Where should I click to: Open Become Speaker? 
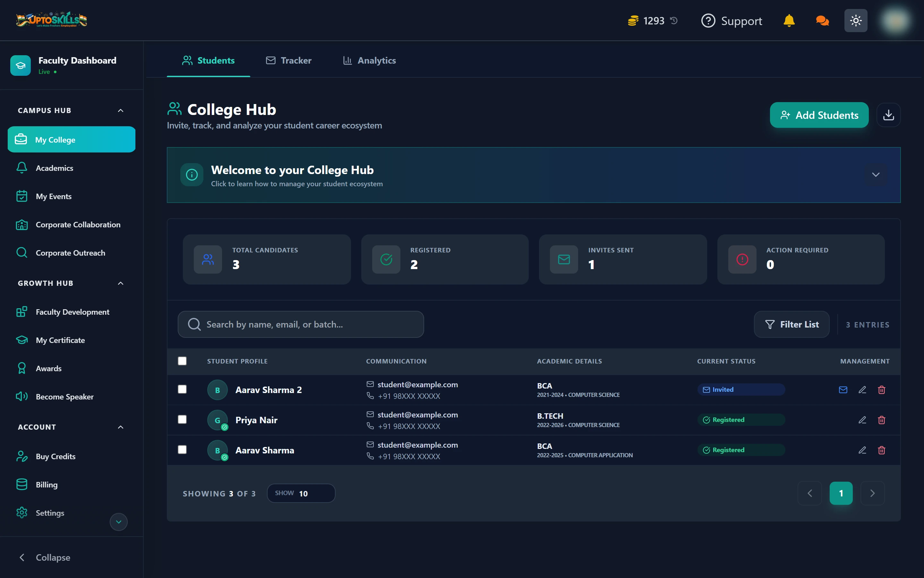tap(72, 397)
